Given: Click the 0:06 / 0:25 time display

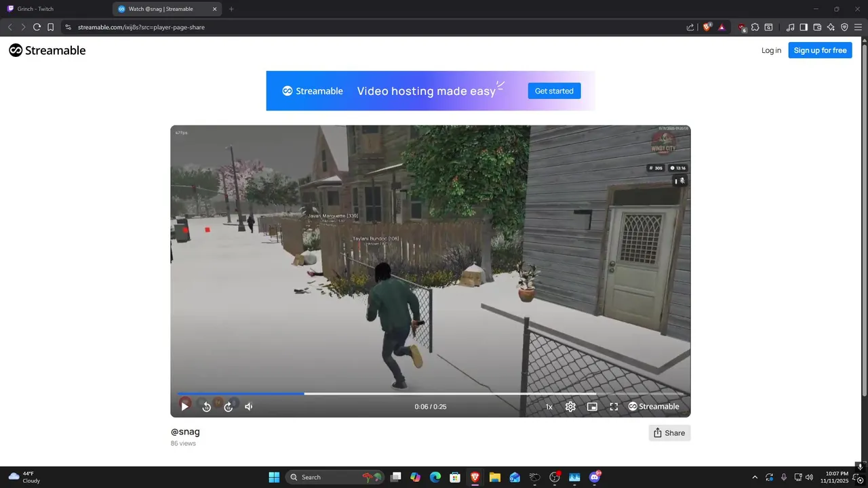Looking at the screenshot, I should [431, 407].
